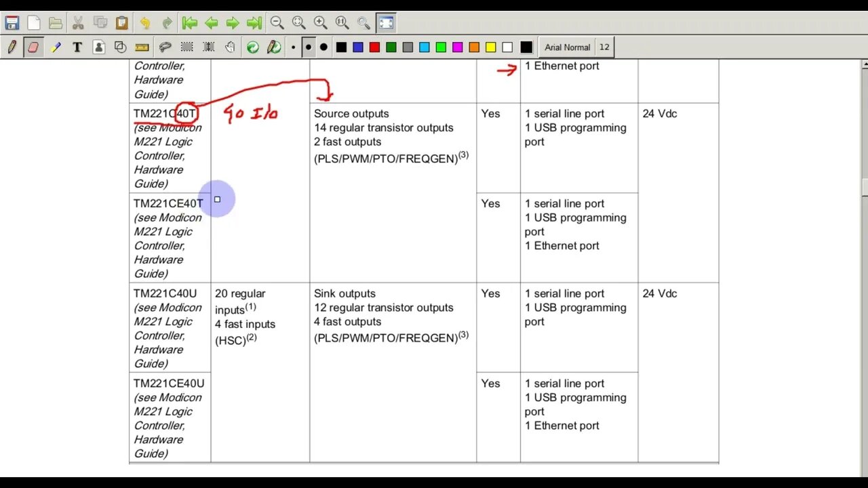Go to the previous page
Viewport: 868px width, 488px height.
pos(211,23)
